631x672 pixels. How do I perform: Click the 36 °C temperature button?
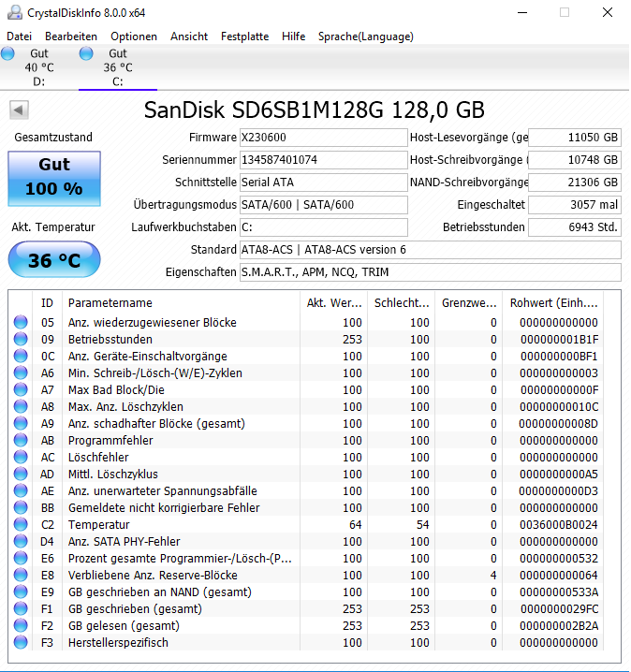(54, 259)
